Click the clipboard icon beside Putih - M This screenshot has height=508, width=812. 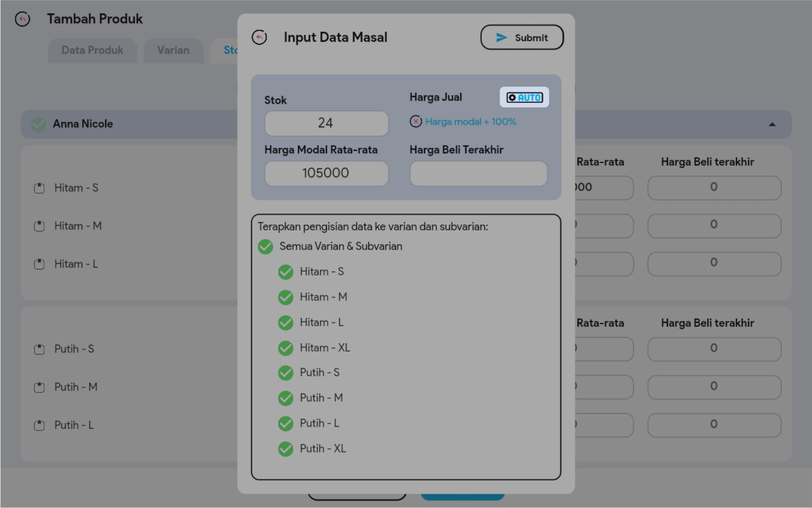[39, 388]
